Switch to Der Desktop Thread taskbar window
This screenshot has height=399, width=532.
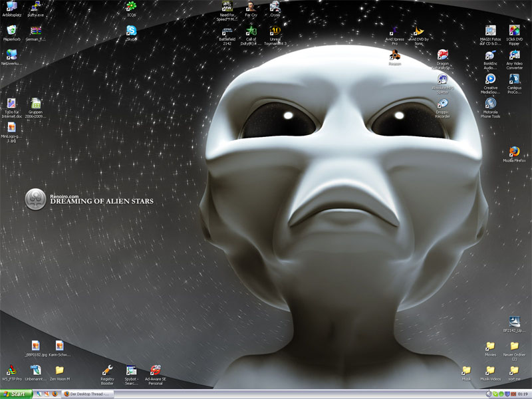click(88, 394)
